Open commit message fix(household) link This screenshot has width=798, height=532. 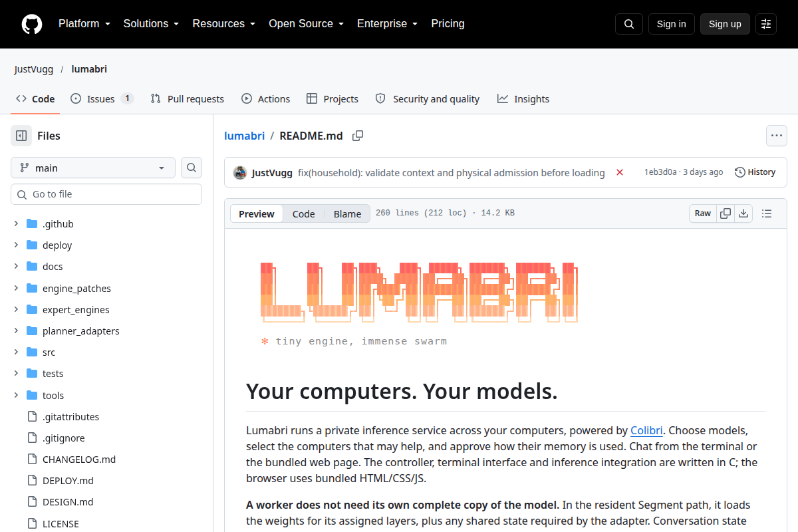coord(452,173)
